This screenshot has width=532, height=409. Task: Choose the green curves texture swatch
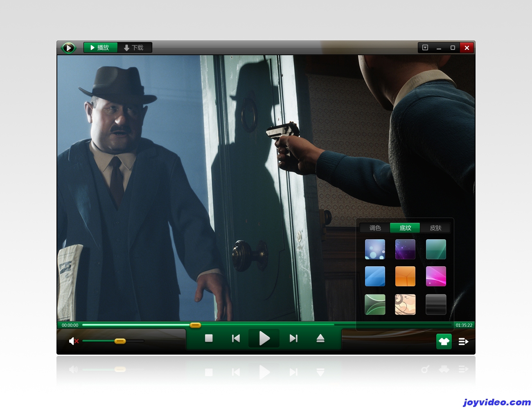(375, 305)
